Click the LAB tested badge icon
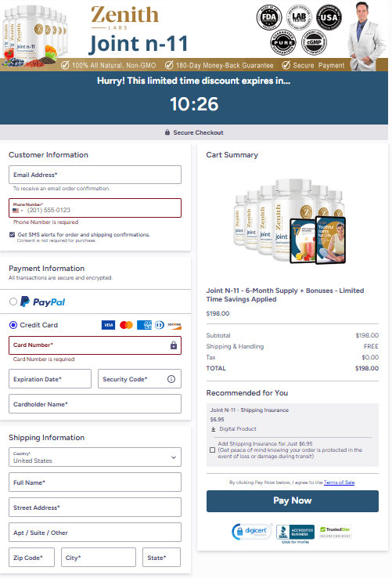Viewport: 392px width, 578px height. [299, 17]
